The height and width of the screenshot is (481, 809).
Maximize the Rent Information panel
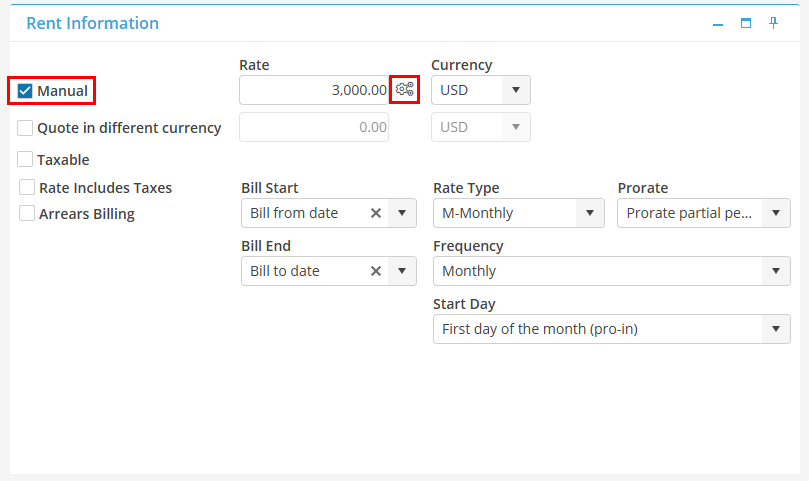tap(746, 24)
